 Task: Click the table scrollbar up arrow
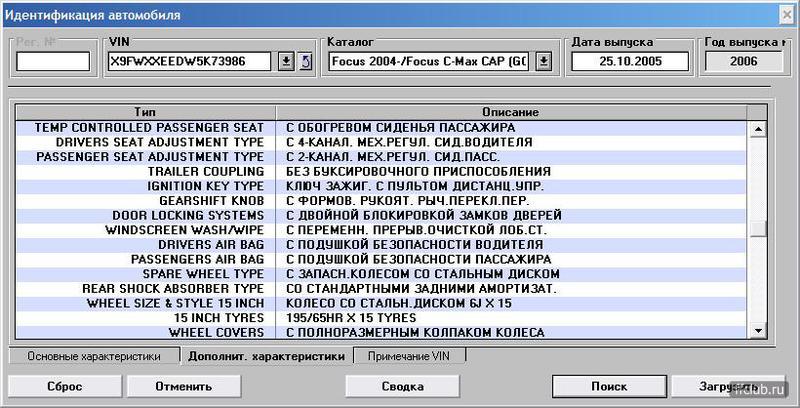tap(759, 130)
